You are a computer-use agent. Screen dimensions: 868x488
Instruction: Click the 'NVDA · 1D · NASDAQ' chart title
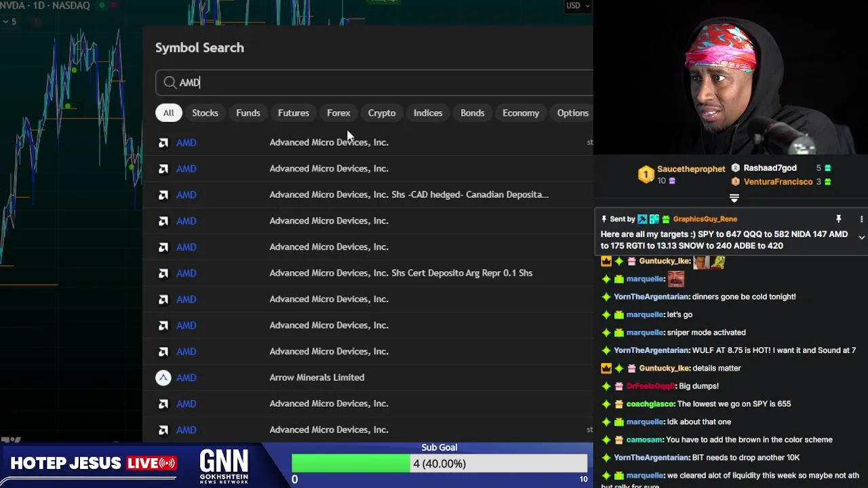coord(45,5)
